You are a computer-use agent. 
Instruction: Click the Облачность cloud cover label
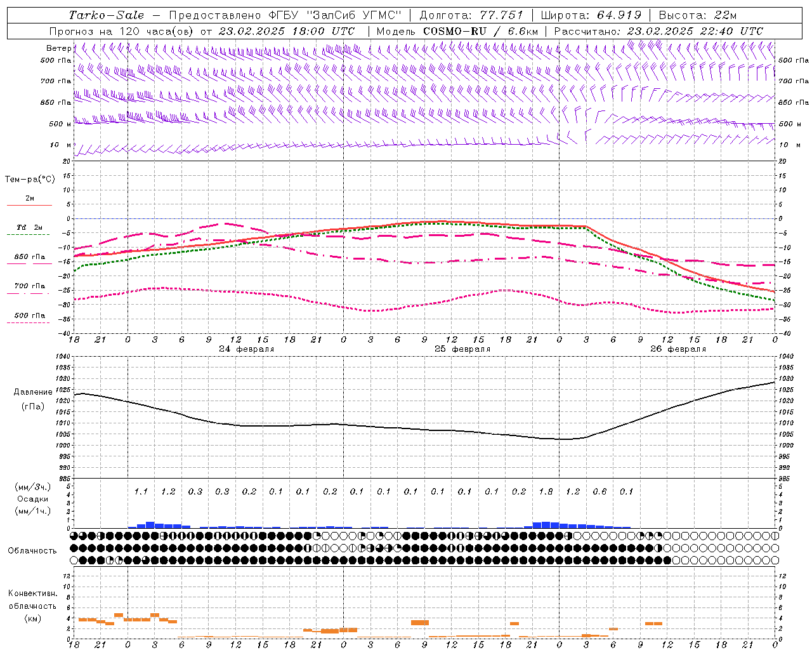[32, 550]
